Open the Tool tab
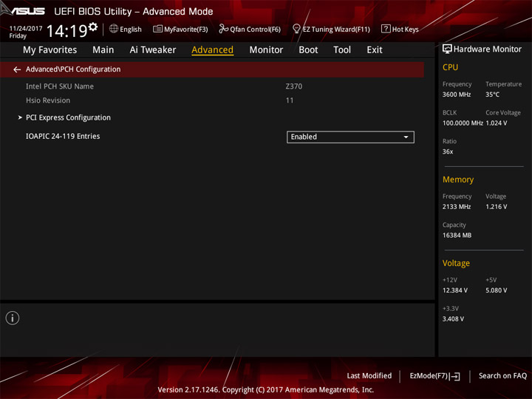Viewport: 532px width, 399px height. point(342,50)
